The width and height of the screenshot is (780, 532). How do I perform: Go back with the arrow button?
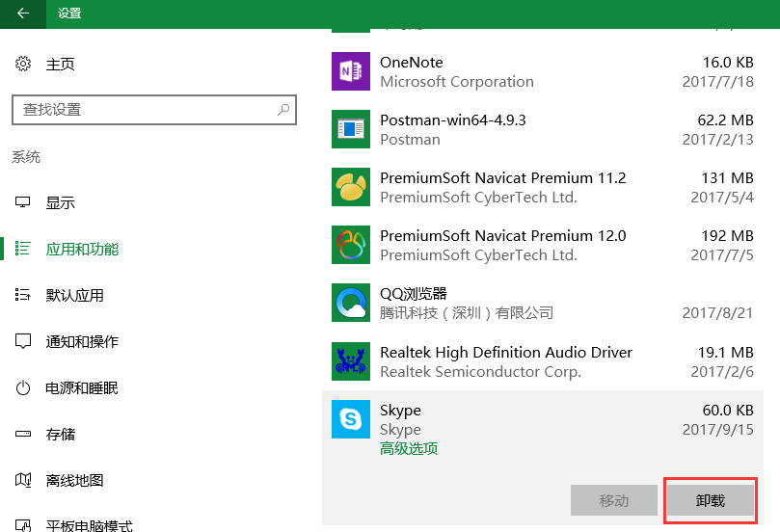point(23,13)
